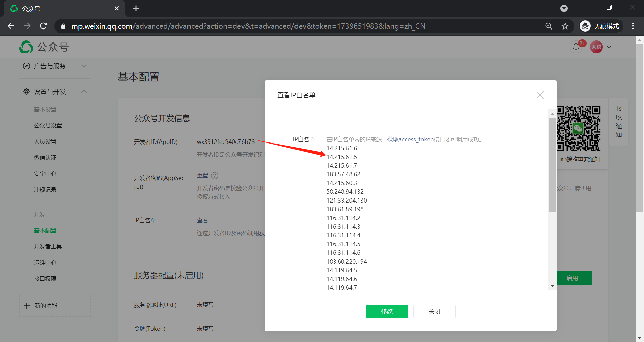The height and width of the screenshot is (342, 644).
Task: Click the IP list scrollbar thumb in the dialog
Action: 552,165
